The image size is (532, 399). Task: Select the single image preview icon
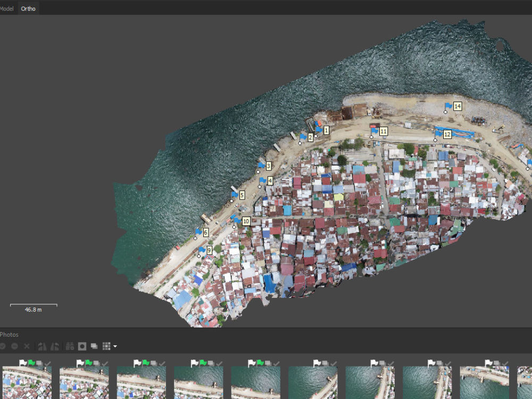point(82,346)
